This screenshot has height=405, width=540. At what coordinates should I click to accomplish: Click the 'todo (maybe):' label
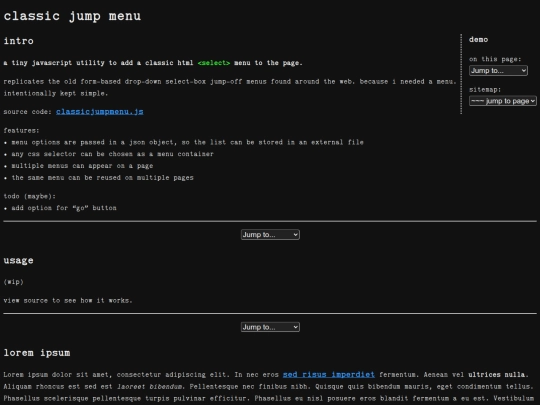pos(30,196)
